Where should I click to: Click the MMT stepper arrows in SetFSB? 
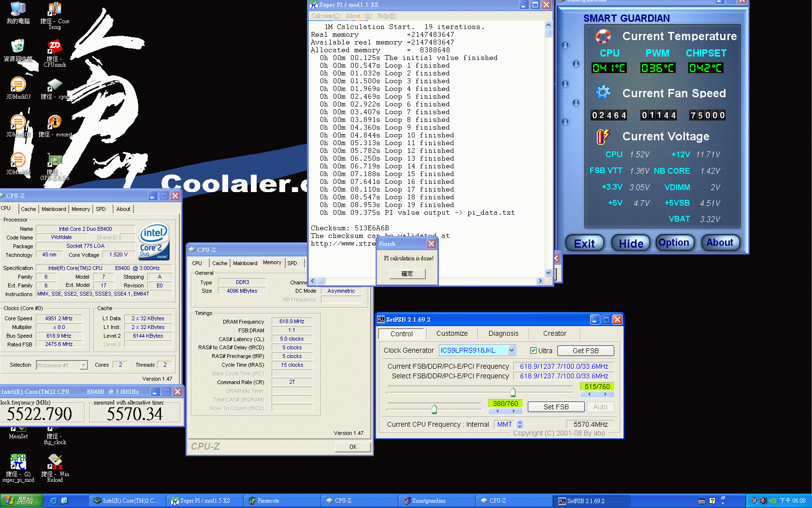coord(520,424)
